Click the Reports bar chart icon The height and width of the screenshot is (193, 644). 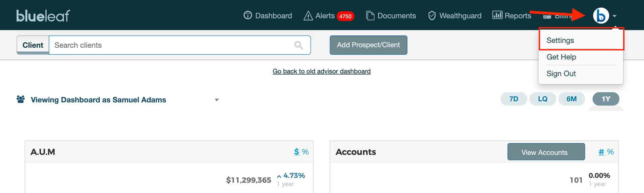497,15
